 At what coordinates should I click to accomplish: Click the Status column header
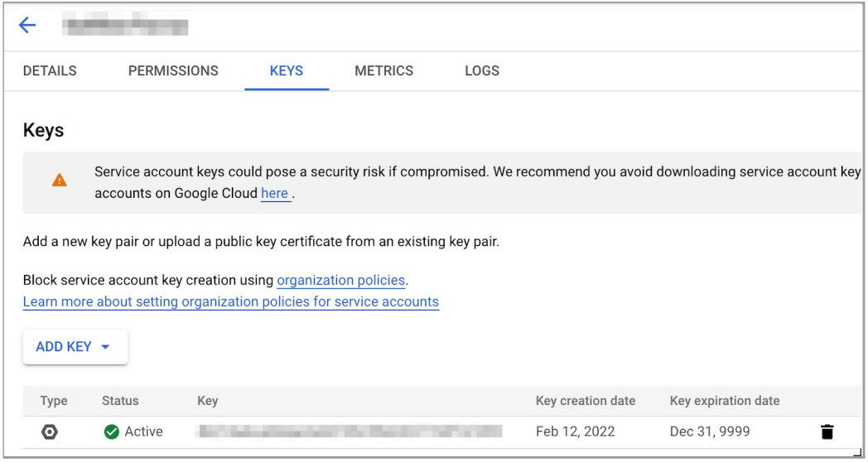(120, 401)
